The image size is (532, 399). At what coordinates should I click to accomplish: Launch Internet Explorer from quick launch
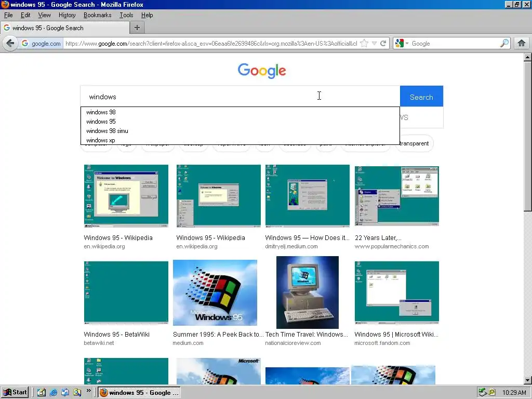54,393
